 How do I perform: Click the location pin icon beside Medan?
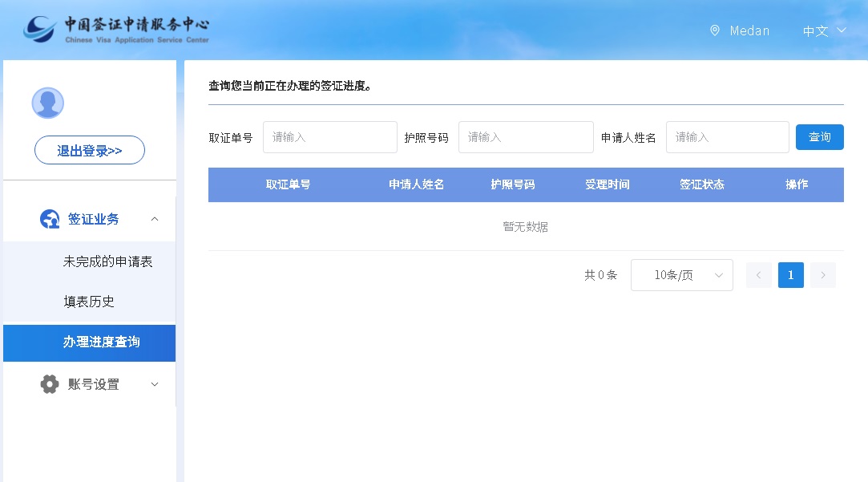coord(715,30)
